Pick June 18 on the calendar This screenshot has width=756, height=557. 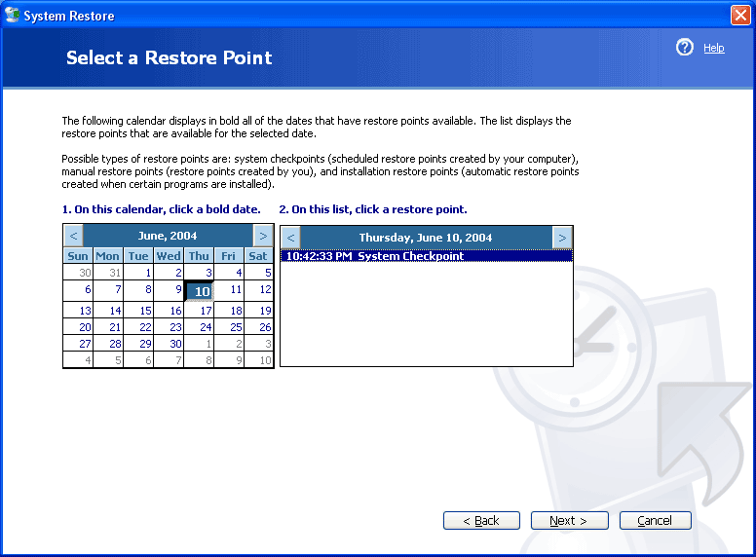pyautogui.click(x=229, y=311)
